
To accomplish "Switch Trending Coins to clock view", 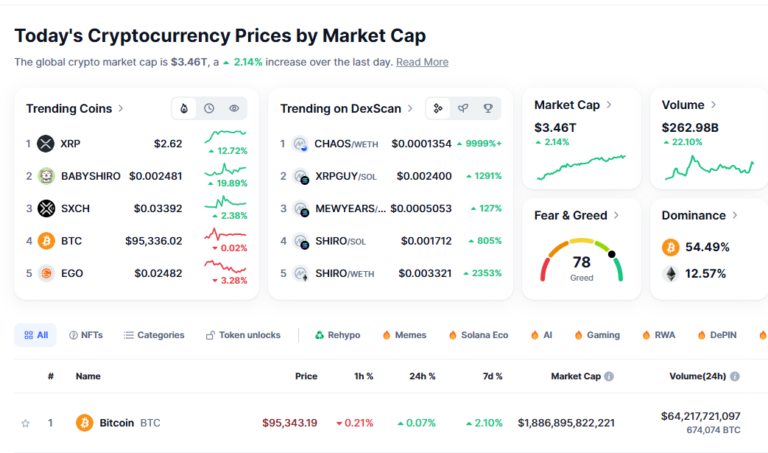I will (x=209, y=108).
